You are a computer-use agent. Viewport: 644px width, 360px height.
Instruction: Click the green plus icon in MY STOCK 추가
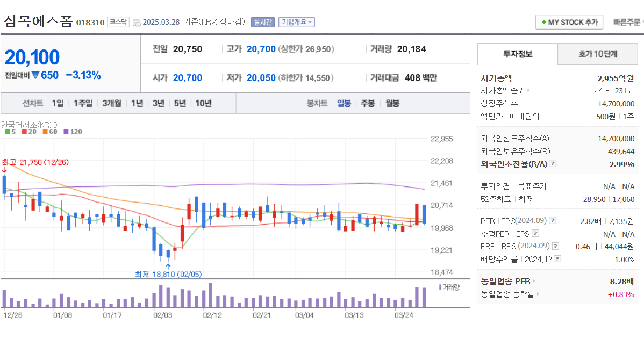[x=544, y=22]
